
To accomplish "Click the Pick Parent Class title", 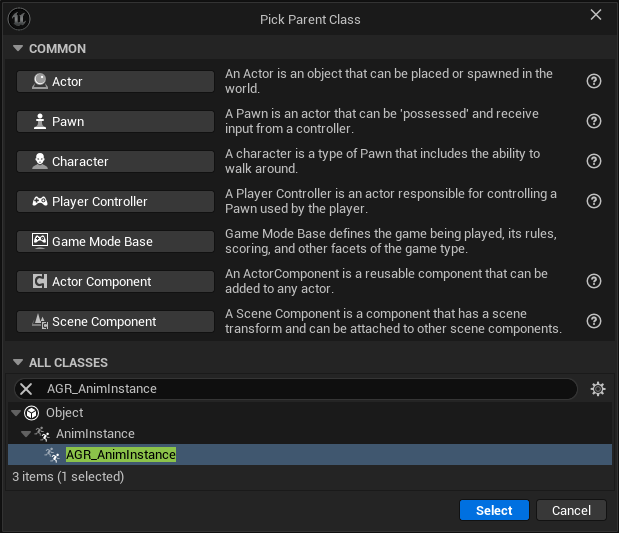I will [310, 20].
